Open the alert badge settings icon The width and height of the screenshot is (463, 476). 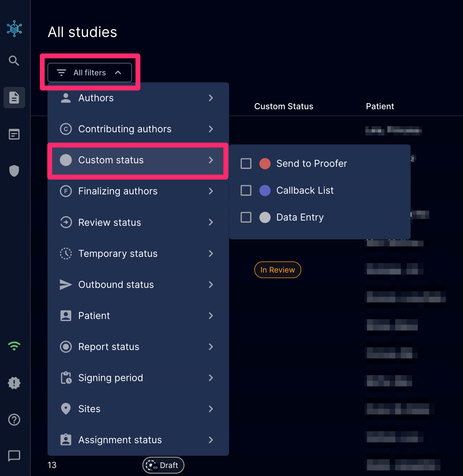tap(14, 383)
